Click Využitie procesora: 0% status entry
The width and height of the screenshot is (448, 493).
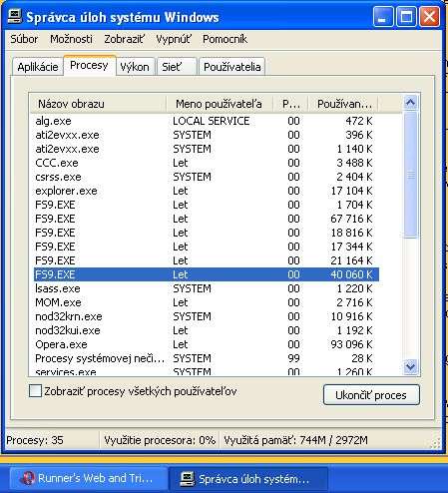coord(160,440)
